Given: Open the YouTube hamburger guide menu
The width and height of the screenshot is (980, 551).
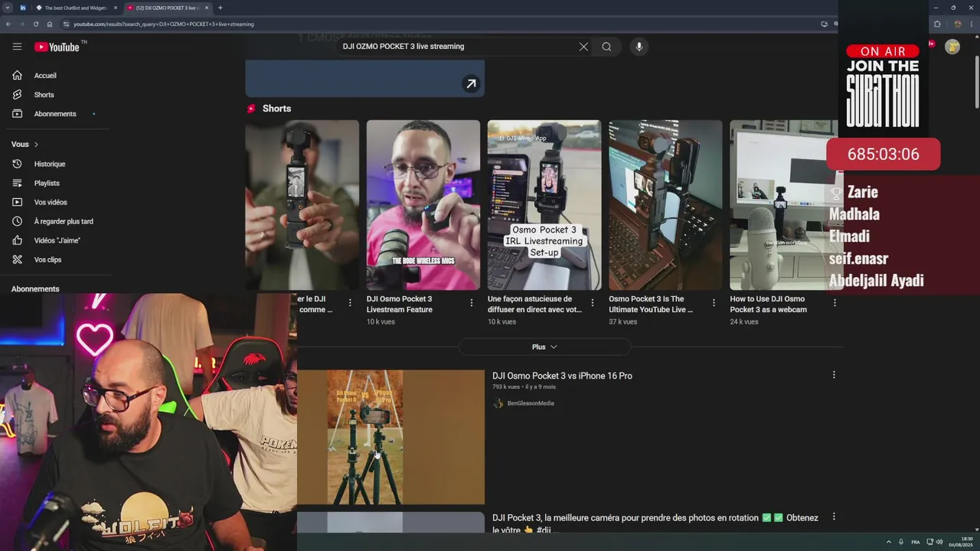Looking at the screenshot, I should pyautogui.click(x=17, y=47).
